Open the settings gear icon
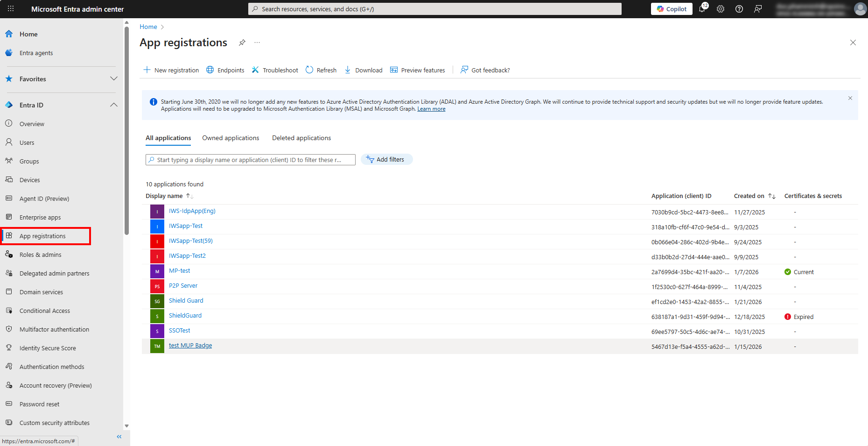The image size is (868, 446). click(721, 9)
